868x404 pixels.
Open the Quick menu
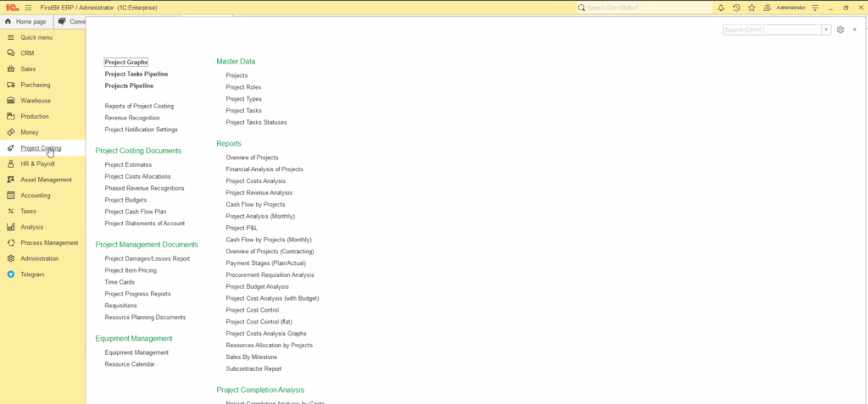tap(36, 37)
